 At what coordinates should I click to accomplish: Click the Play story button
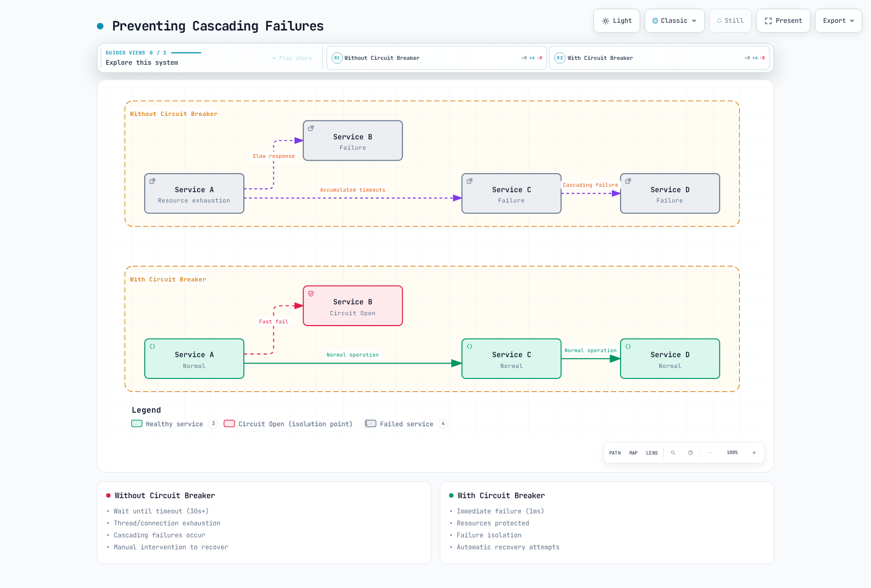click(x=292, y=58)
